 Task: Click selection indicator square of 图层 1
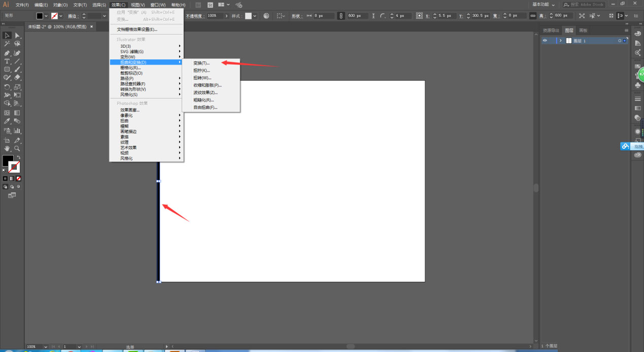coord(624,41)
